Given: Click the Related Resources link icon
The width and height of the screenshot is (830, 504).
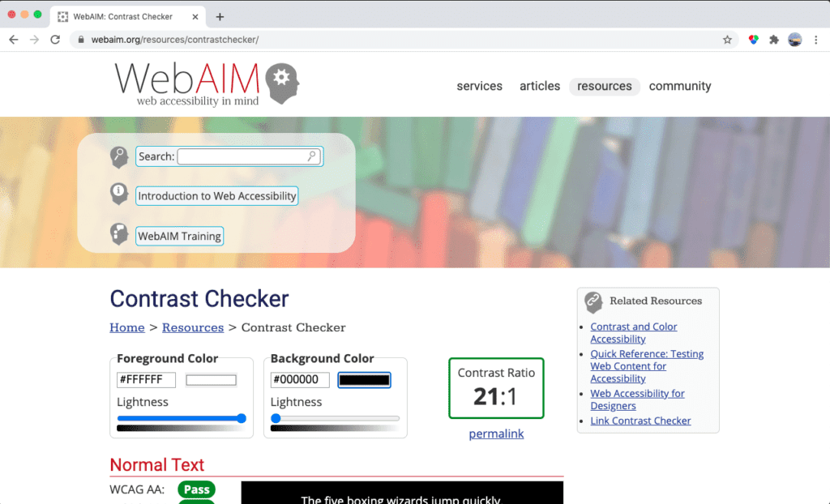Looking at the screenshot, I should pos(593,302).
